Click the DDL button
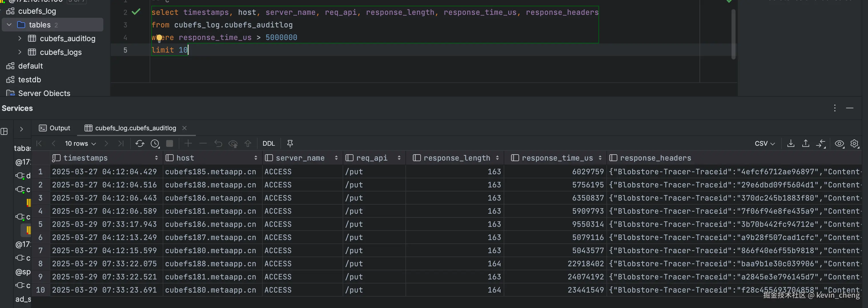The width and height of the screenshot is (868, 308). tap(269, 144)
